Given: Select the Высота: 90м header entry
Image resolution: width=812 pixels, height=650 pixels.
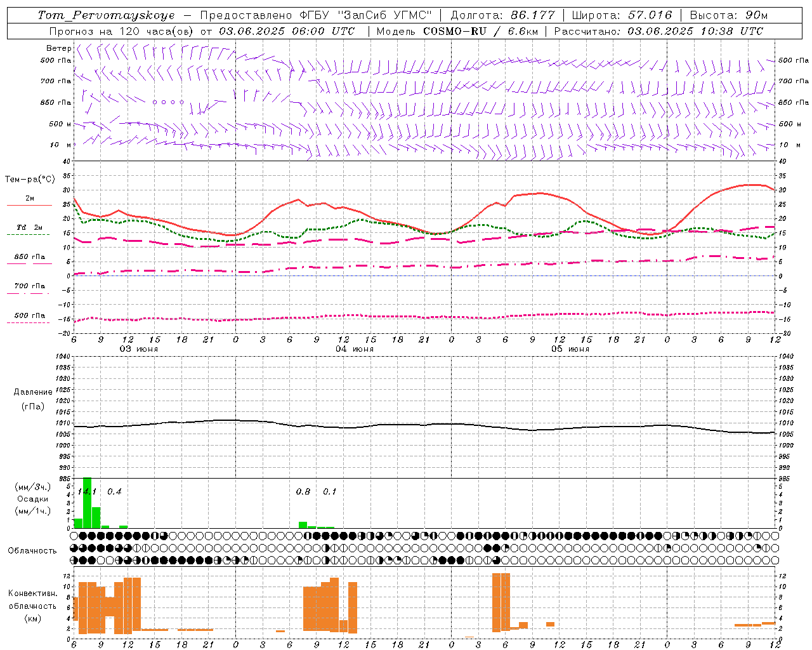Looking at the screenshot, I should point(728,15).
